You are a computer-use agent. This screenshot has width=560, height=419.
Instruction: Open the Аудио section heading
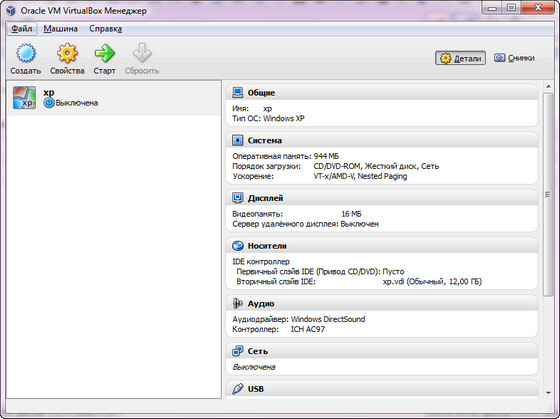coord(261,304)
